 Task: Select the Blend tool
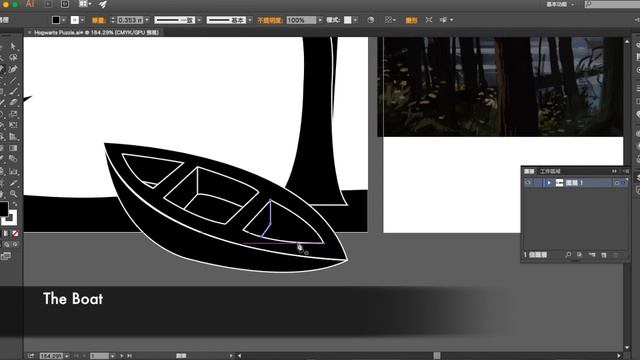13,159
